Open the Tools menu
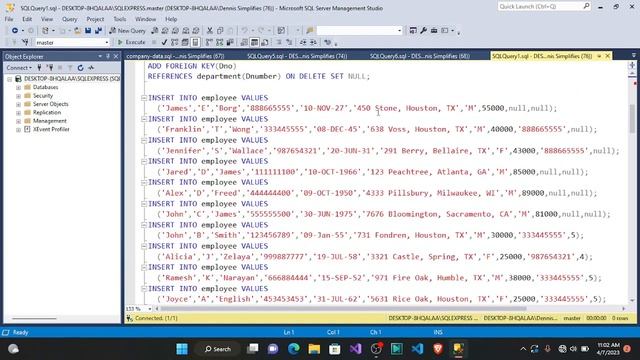Screen dimensions: 640x360 tap(120, 19)
